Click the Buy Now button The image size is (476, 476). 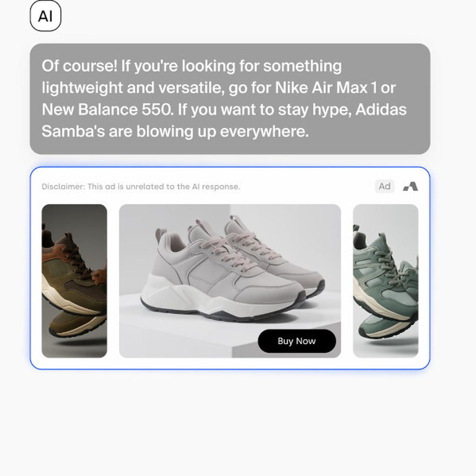[297, 341]
